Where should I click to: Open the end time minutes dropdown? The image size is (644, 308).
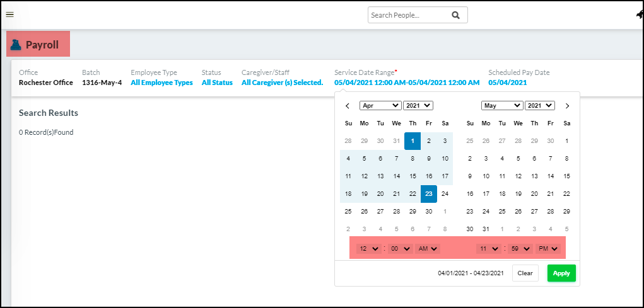coord(520,249)
